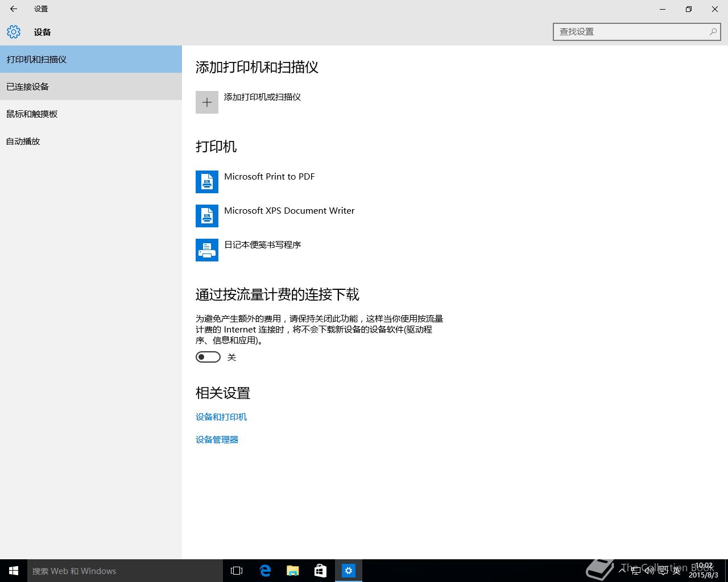Click the Microsoft XPS Document Writer icon
The image size is (728, 582).
tap(207, 216)
